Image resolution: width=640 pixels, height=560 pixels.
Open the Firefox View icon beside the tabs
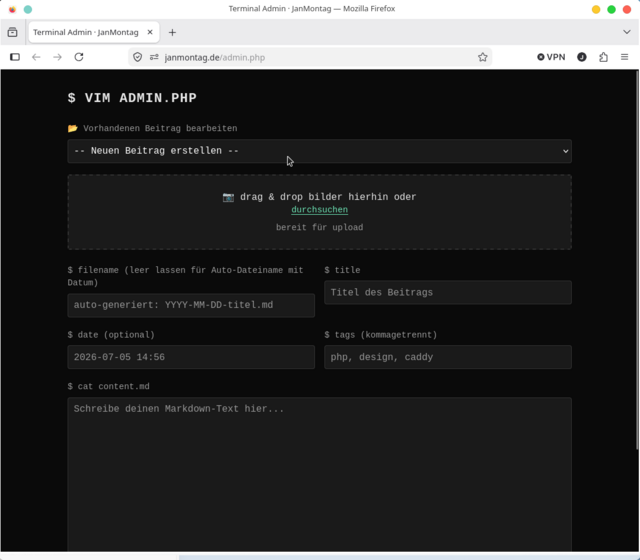pos(13,32)
